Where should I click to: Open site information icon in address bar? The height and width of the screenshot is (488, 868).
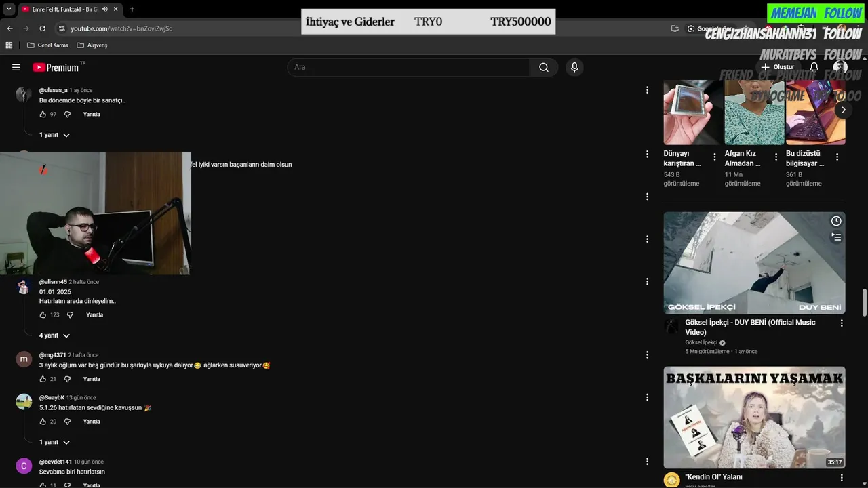62,28
